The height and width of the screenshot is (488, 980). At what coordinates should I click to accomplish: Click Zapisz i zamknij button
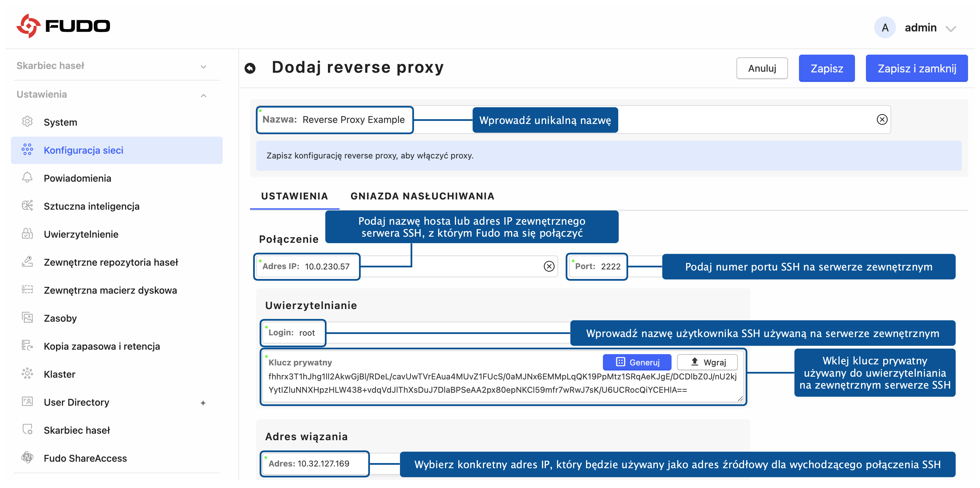(916, 68)
